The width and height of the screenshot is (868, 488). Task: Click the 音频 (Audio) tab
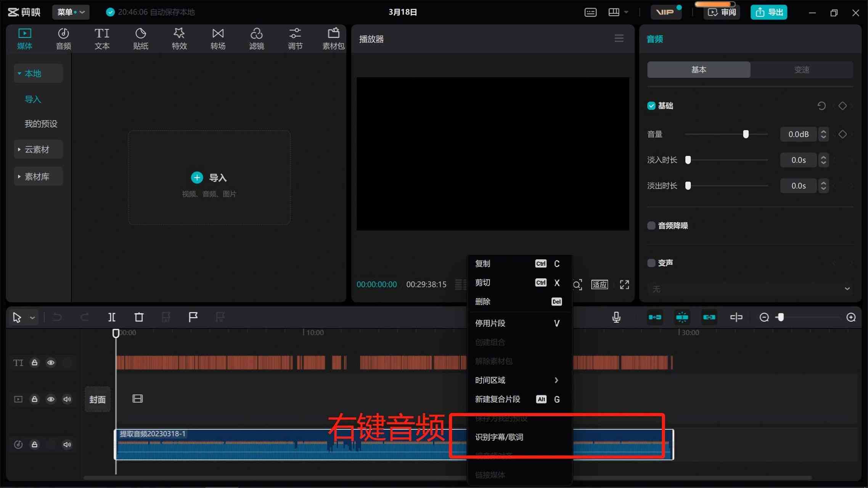[x=63, y=39]
